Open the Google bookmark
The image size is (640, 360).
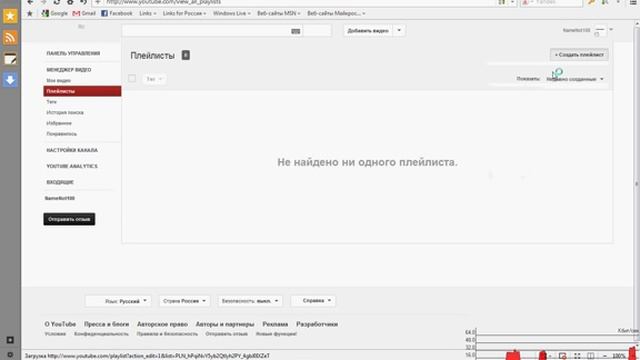(x=55, y=13)
